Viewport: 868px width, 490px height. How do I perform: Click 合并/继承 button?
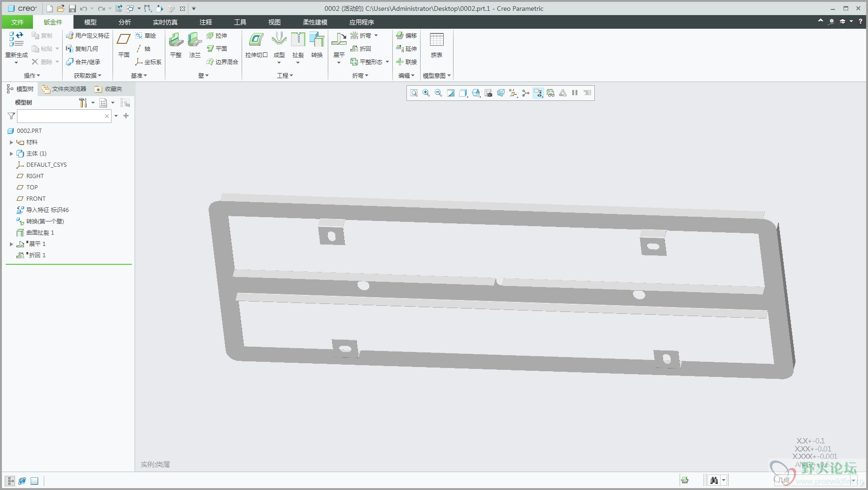83,62
